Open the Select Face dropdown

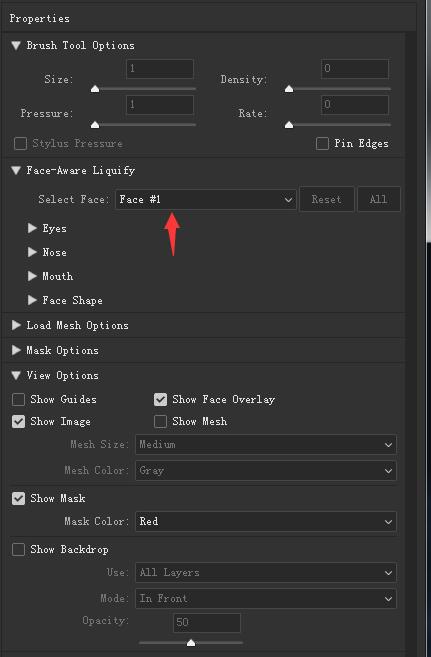(x=206, y=199)
